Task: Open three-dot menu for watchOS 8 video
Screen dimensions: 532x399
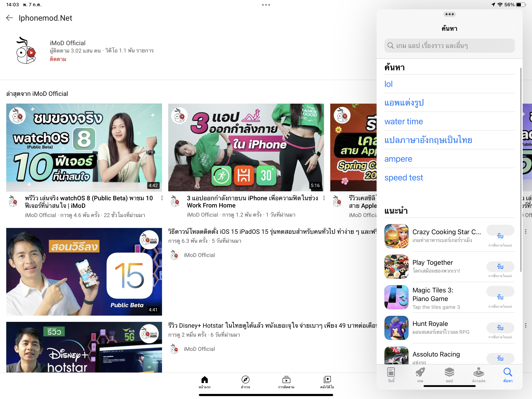Action: pos(162,198)
